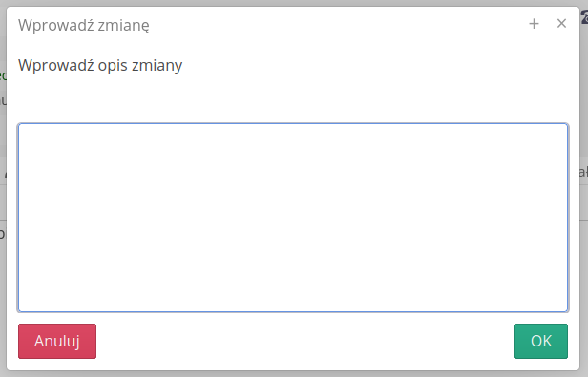Dismiss the dialog via the X icon
Image resolution: width=588 pixels, height=377 pixels.
tap(561, 24)
